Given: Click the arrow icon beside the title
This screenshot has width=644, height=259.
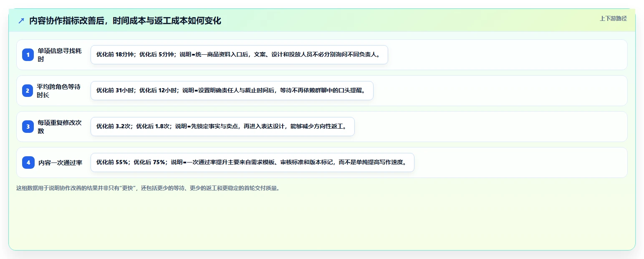Looking at the screenshot, I should tap(21, 21).
